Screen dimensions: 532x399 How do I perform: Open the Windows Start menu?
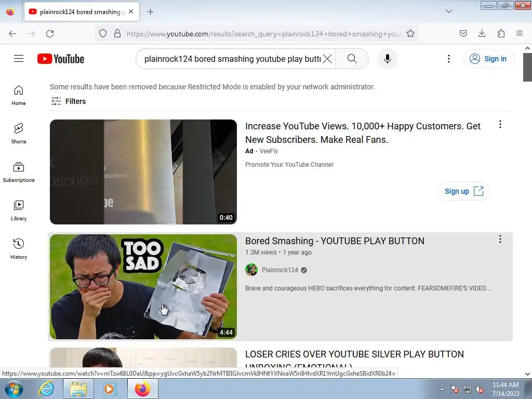(x=14, y=389)
